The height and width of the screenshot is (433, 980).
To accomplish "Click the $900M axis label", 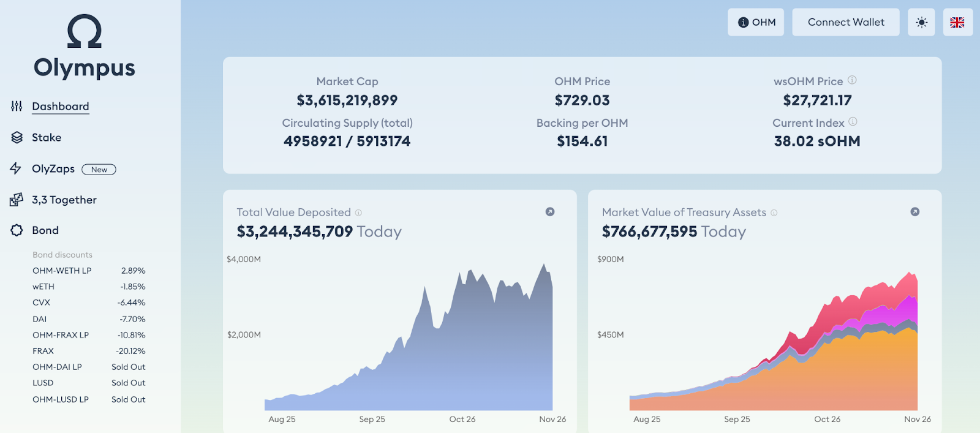I will [611, 259].
